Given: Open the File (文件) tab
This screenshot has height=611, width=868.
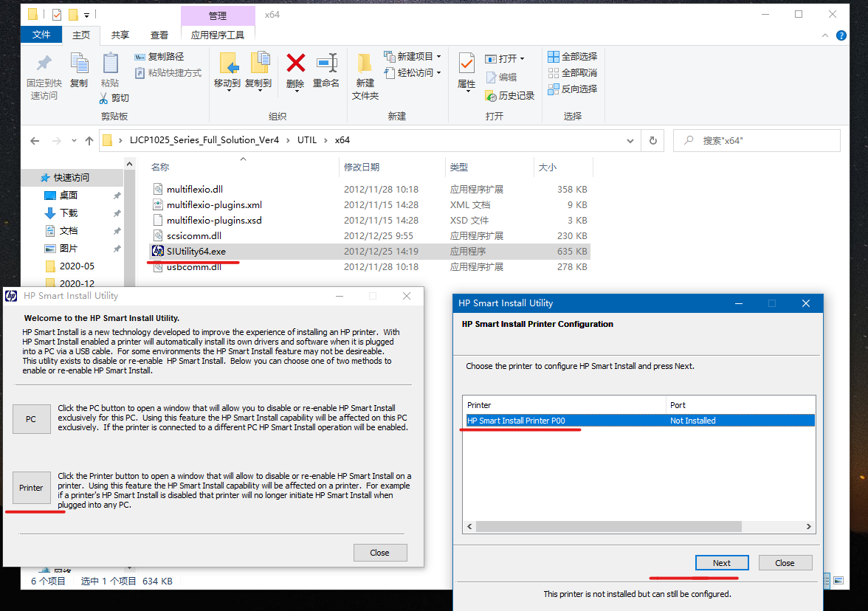Looking at the screenshot, I should pos(41,34).
